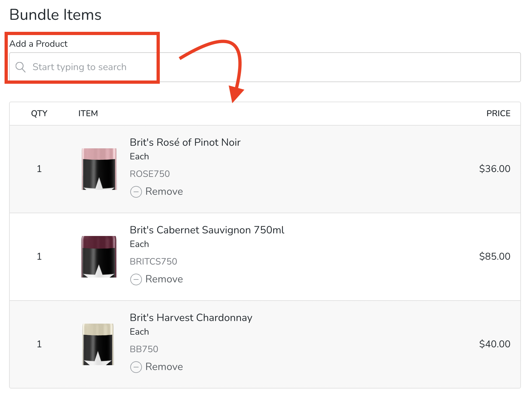532x396 pixels.
Task: Click the minus icon next to Brit's Rosé Remove
Action: pos(136,192)
